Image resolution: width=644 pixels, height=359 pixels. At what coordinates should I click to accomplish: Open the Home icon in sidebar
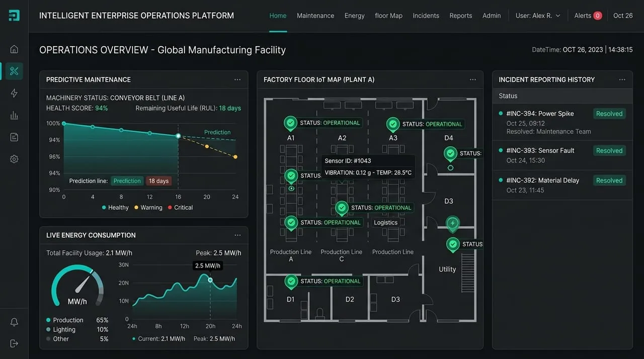click(x=14, y=49)
